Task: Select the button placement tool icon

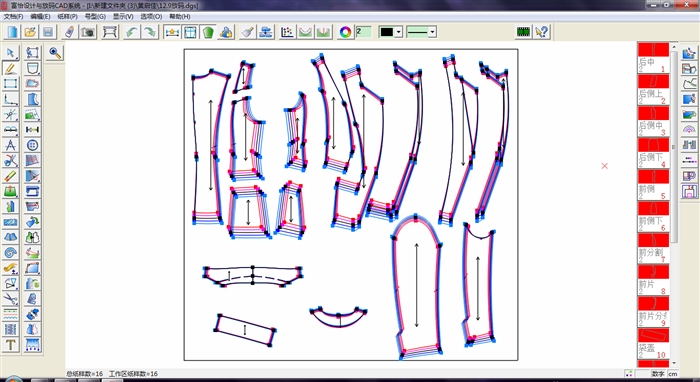Action: [32, 145]
